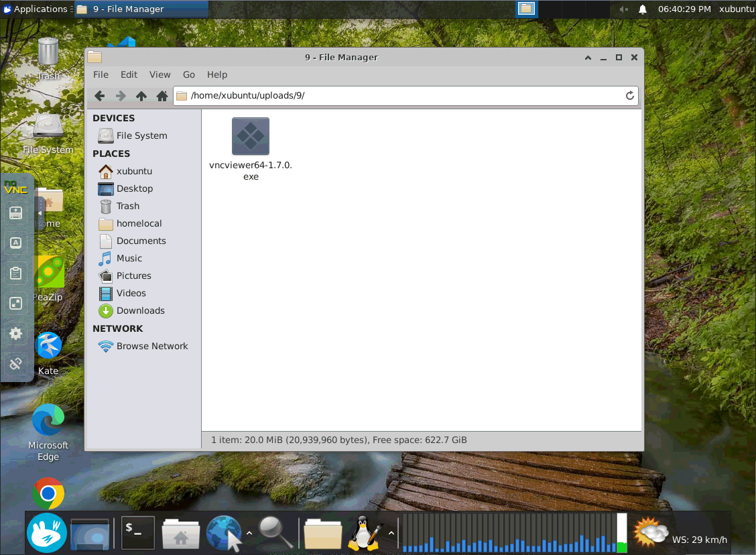
Task: Open the Pictures folder in sidebar
Action: (133, 275)
